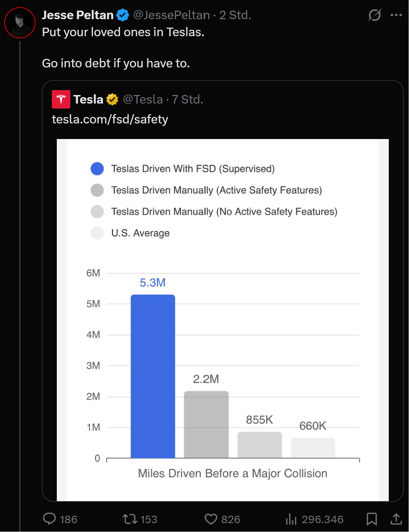This screenshot has height=532, width=409.
Task: Like the post with heart icon
Action: pyautogui.click(x=211, y=519)
